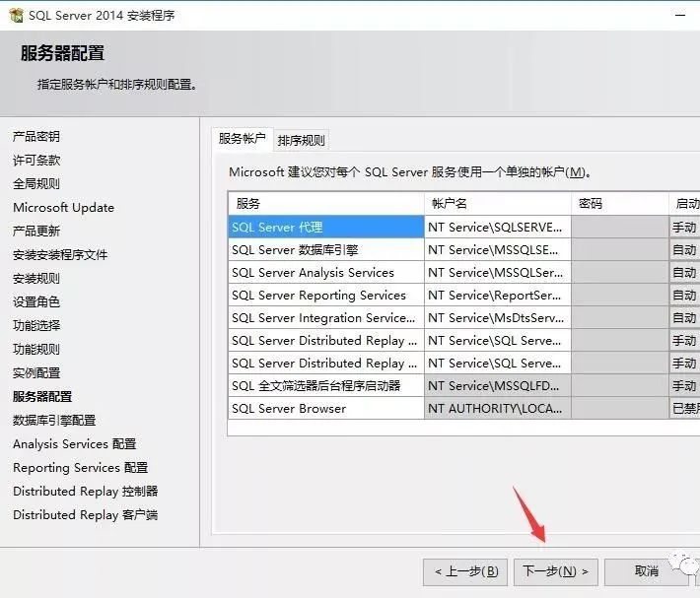Select the 功能选择 step
The image size is (700, 598).
click(x=36, y=325)
